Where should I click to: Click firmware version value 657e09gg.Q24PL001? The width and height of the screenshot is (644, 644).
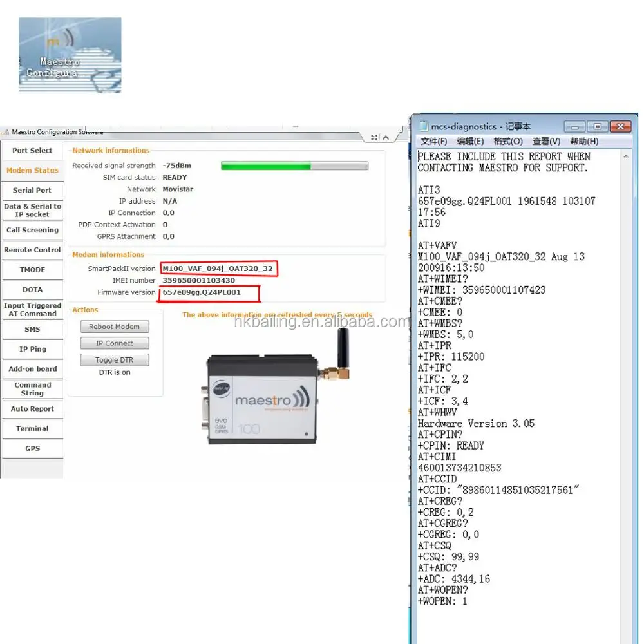[x=202, y=293]
